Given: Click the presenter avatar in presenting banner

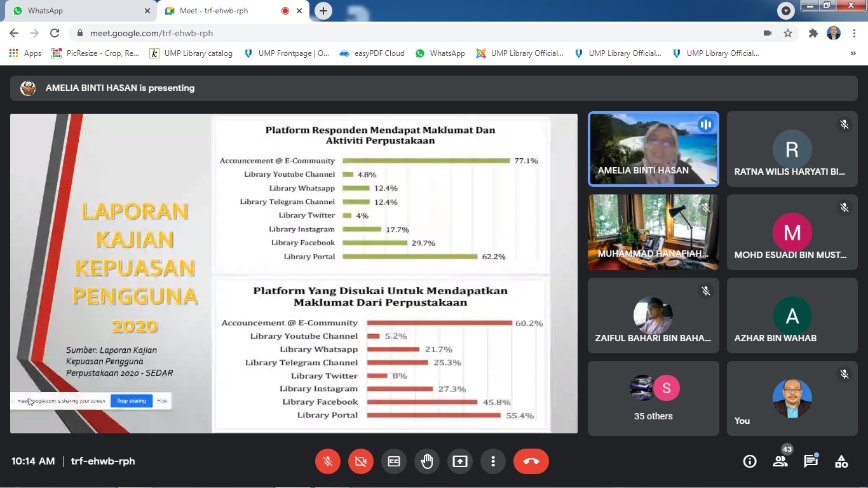Looking at the screenshot, I should [28, 88].
